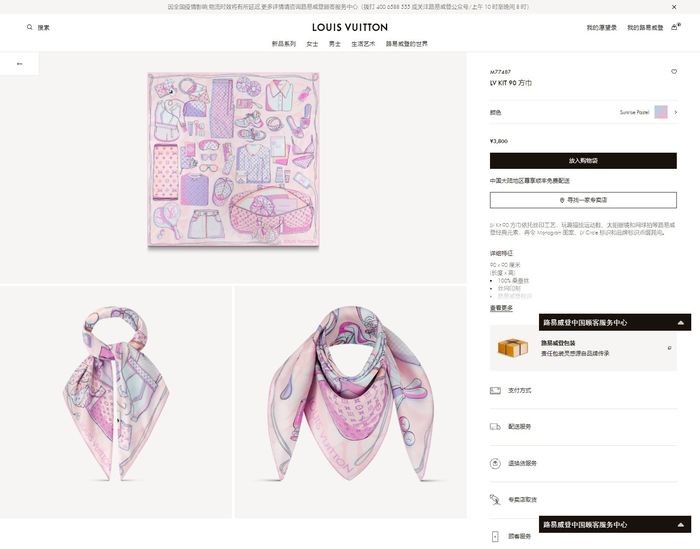Open the 新品系列 menu
This screenshot has width=700, height=549.
[x=283, y=44]
